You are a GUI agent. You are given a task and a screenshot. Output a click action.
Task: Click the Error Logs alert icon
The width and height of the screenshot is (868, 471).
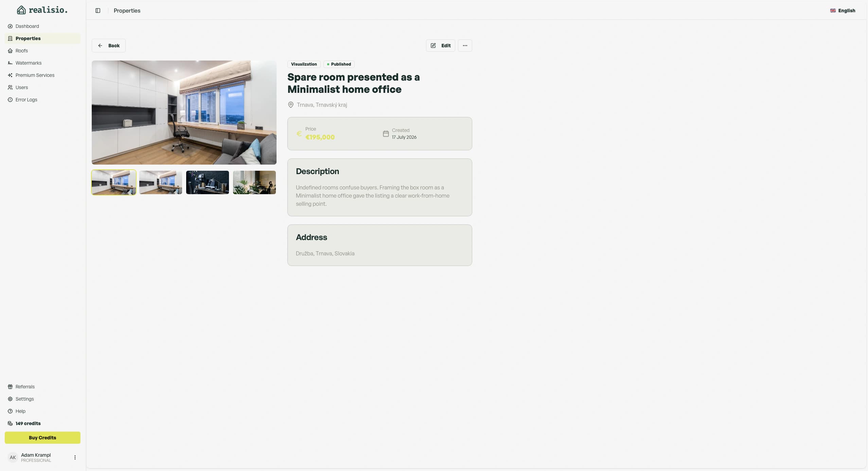click(x=10, y=100)
